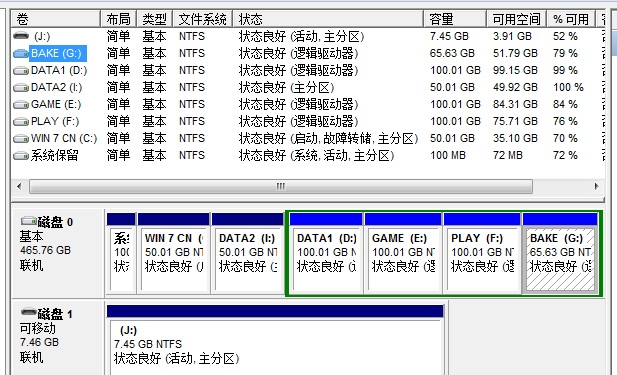Sort by the 文件系统 column header
This screenshot has height=375, width=617.
pyautogui.click(x=203, y=19)
